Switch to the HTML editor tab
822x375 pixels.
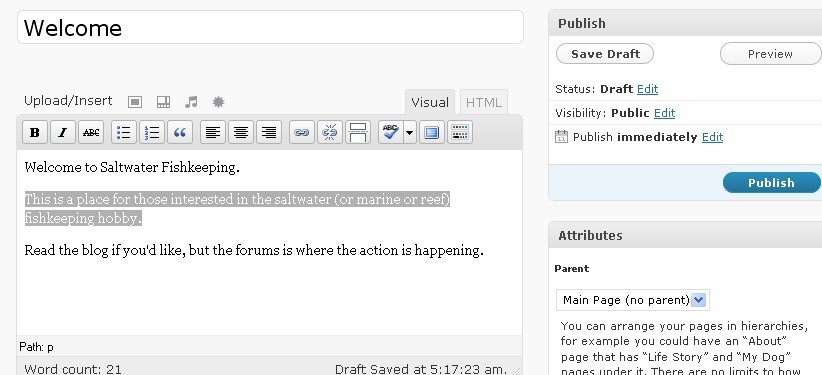tap(483, 102)
